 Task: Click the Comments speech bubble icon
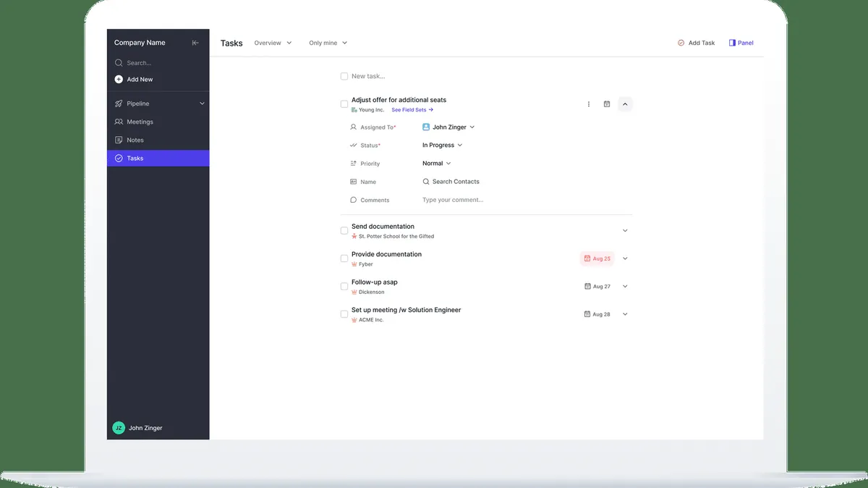(353, 200)
